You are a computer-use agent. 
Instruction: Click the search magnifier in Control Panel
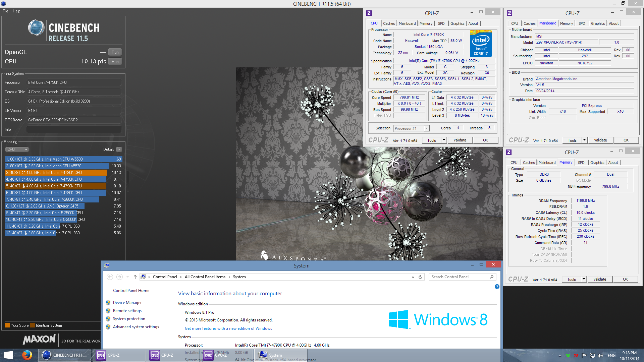click(492, 277)
